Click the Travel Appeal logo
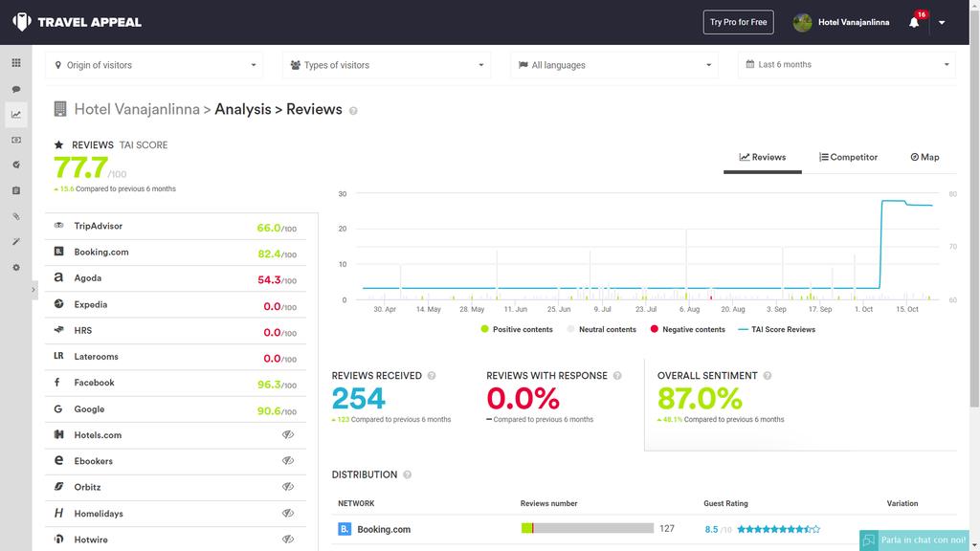 pyautogui.click(x=77, y=22)
